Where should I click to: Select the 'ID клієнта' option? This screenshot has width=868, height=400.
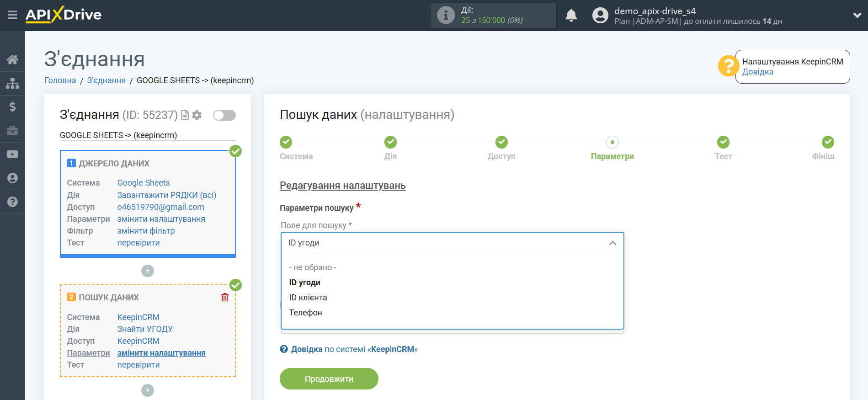click(x=308, y=298)
